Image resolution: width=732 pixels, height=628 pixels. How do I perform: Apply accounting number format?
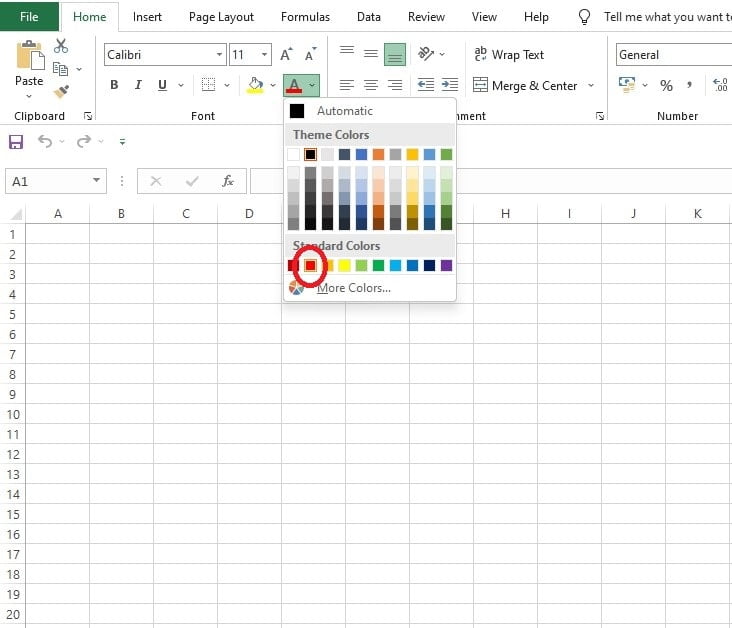coord(627,85)
